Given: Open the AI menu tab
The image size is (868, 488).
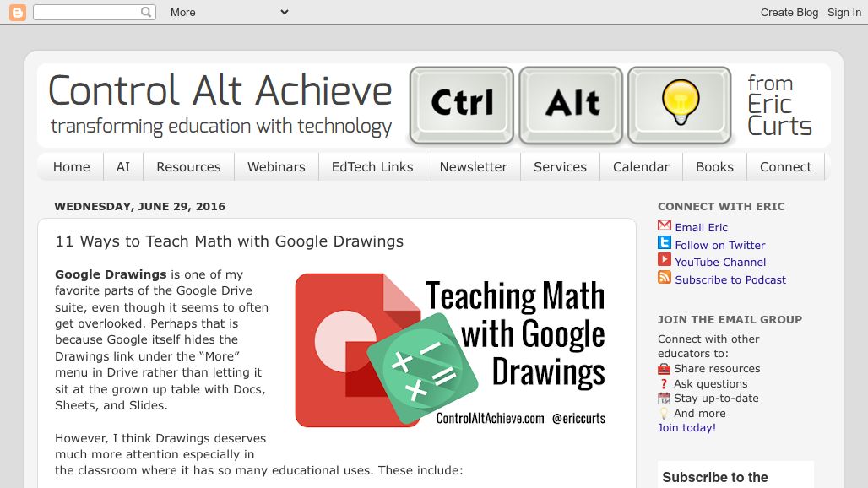Looking at the screenshot, I should coord(123,167).
